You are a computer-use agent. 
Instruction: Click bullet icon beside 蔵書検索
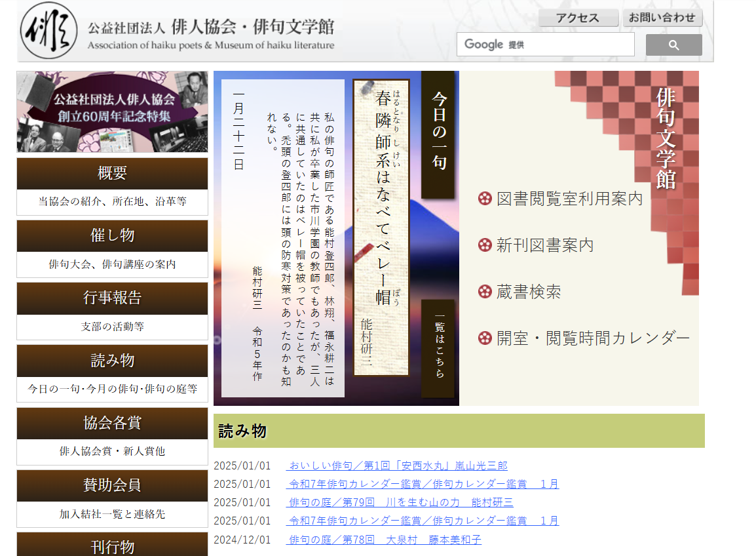(x=485, y=292)
